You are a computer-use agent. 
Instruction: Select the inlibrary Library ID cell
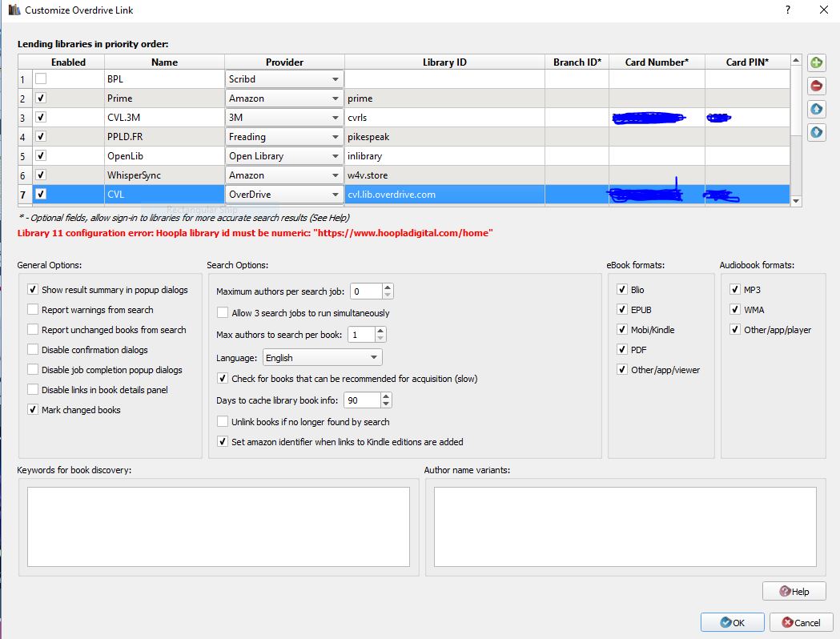pos(444,156)
